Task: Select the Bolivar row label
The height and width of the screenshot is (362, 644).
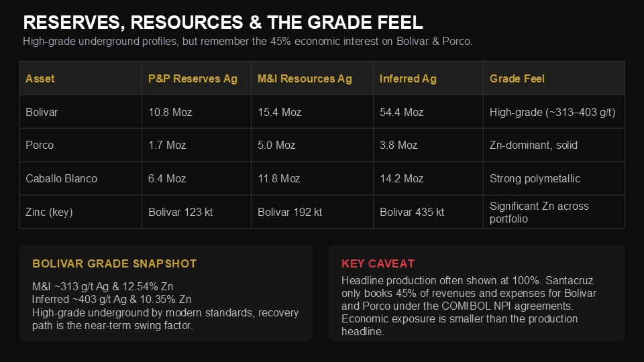Action: pyautogui.click(x=42, y=112)
